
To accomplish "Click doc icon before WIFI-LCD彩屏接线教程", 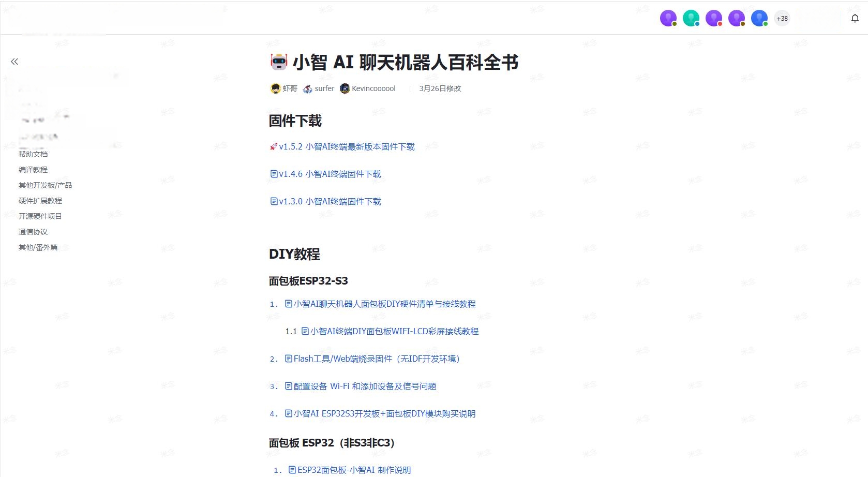I will tap(305, 331).
